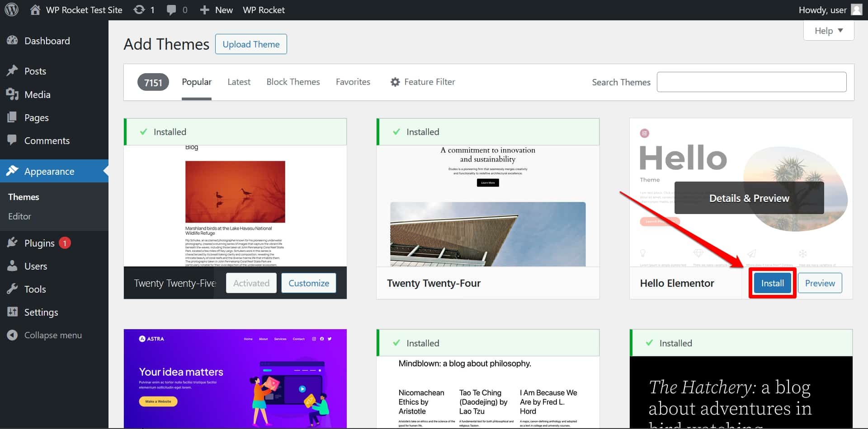Click the Upload Theme button
The image size is (868, 429).
click(251, 44)
